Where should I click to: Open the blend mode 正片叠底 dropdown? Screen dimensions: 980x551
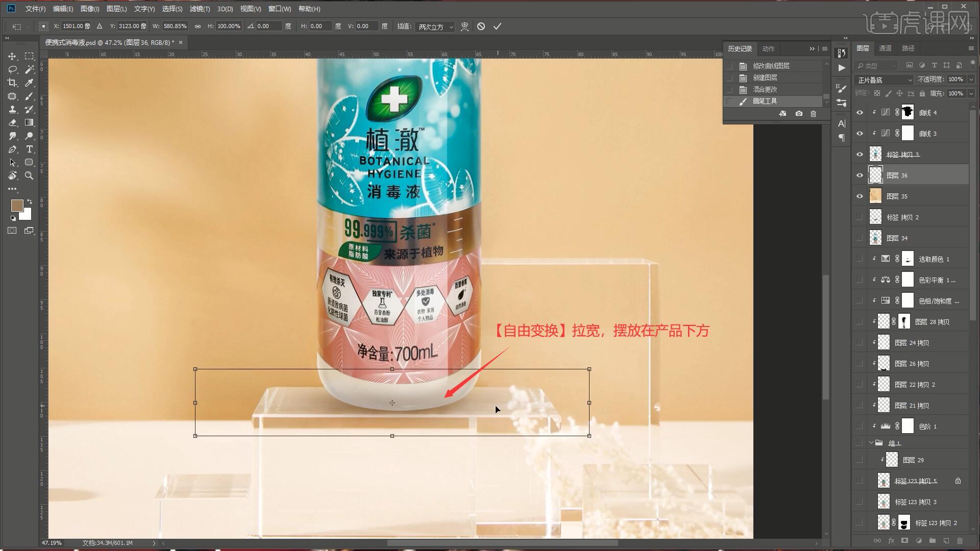885,80
